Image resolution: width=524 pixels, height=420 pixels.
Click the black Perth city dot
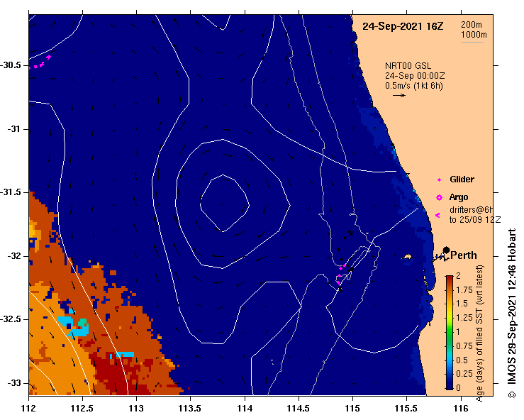tap(446, 250)
